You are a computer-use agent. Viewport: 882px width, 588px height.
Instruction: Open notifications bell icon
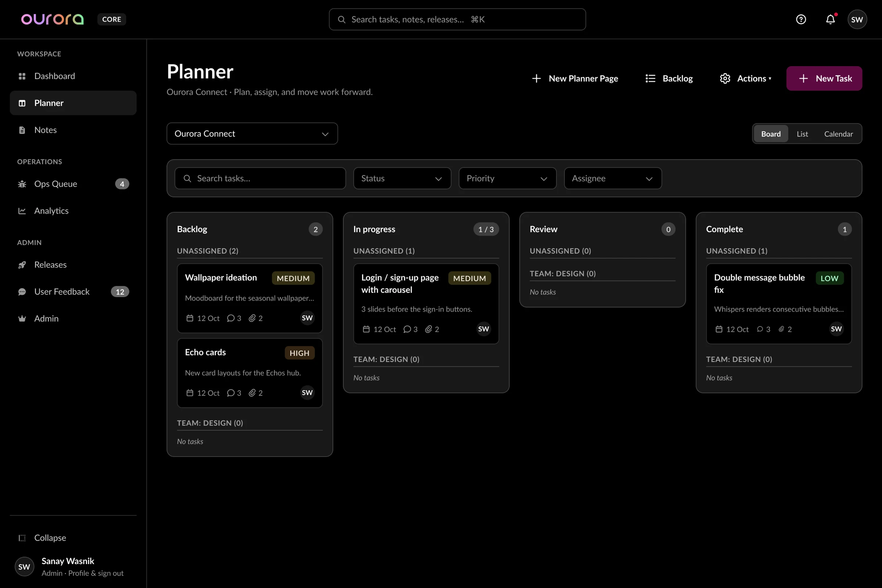click(x=831, y=19)
